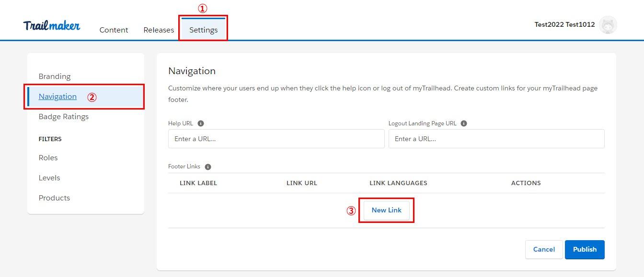Click the Test2022 Test1012 user name
644x277 pixels.
(x=564, y=24)
